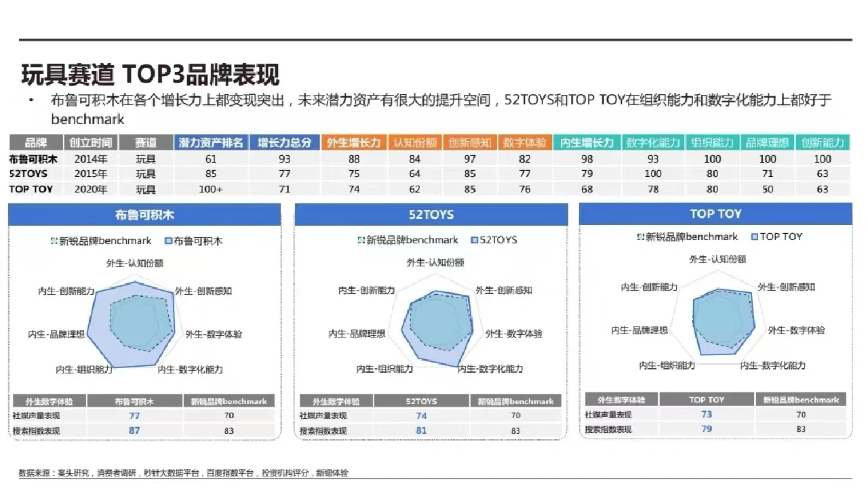The image size is (868, 488).
Task: Click 社媒声量表现 value 74 for 52TOYS
Action: pyautogui.click(x=421, y=415)
